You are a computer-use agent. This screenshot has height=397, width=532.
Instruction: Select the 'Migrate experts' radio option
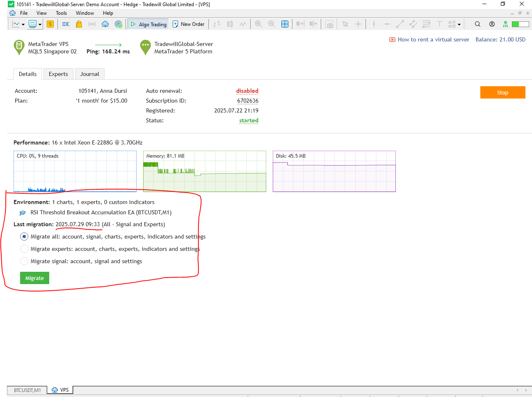point(24,249)
